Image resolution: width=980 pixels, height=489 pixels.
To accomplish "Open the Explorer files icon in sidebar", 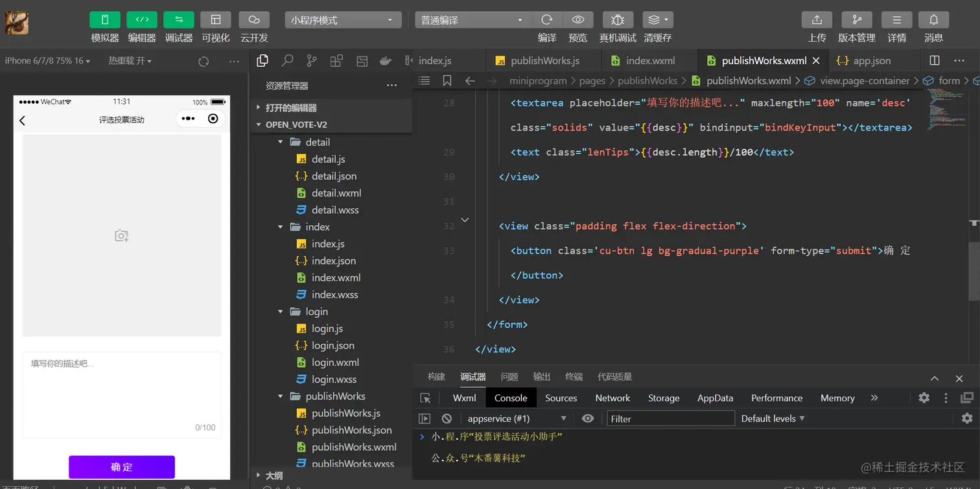I will [x=262, y=61].
